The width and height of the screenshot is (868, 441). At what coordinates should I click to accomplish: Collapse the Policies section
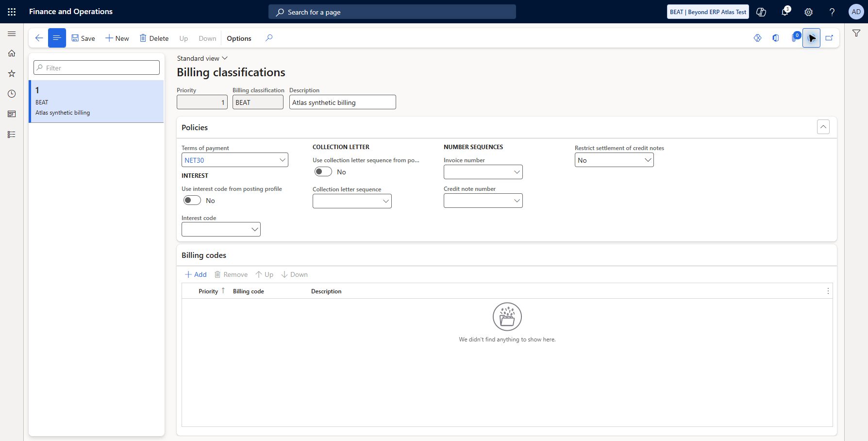click(823, 127)
